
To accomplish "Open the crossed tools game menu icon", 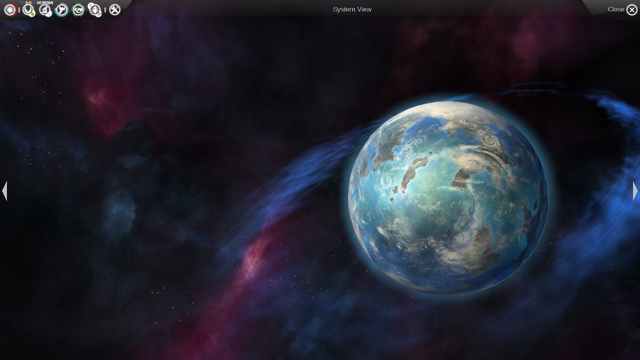I will (x=115, y=9).
